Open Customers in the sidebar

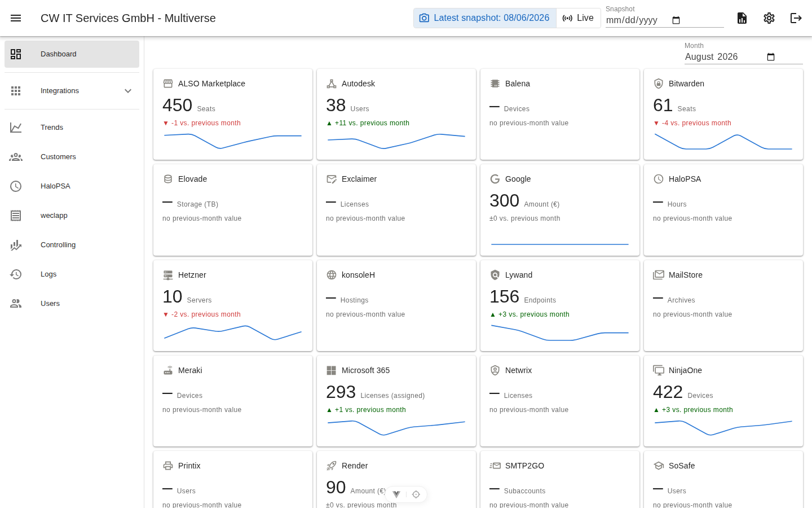[72, 157]
